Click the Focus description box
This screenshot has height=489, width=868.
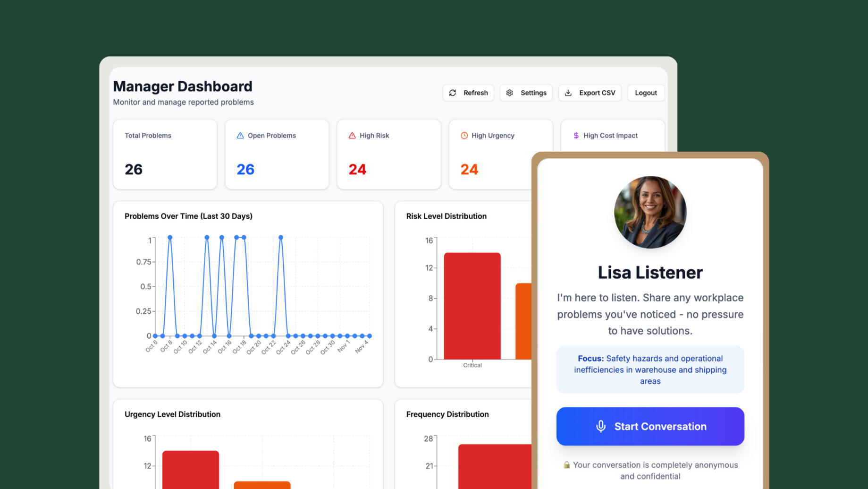pyautogui.click(x=650, y=369)
